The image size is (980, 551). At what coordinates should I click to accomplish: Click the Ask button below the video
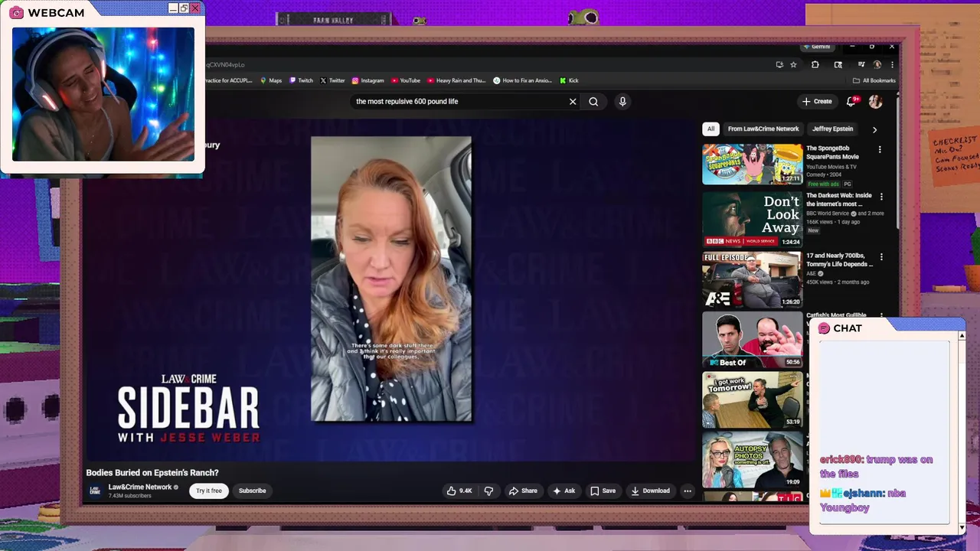click(x=563, y=491)
